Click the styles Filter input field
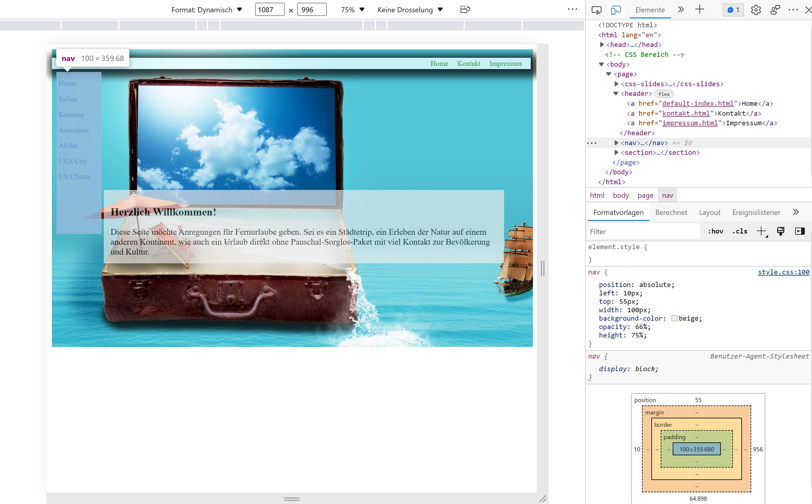Screen dimensions: 812x504 pos(643,232)
